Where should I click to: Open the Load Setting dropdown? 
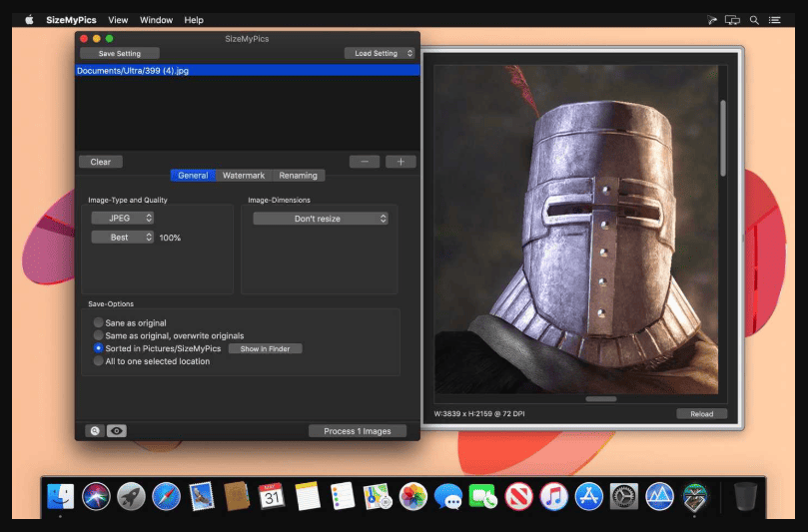(380, 53)
